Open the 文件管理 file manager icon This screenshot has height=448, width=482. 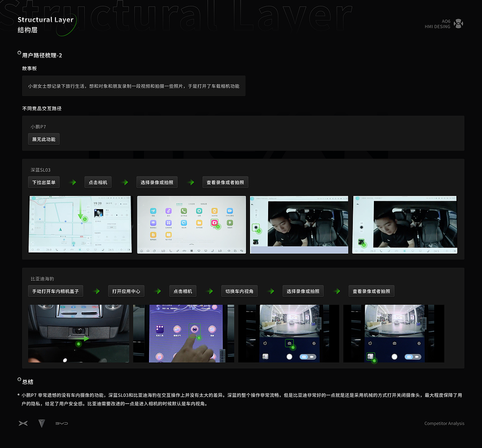point(199,223)
